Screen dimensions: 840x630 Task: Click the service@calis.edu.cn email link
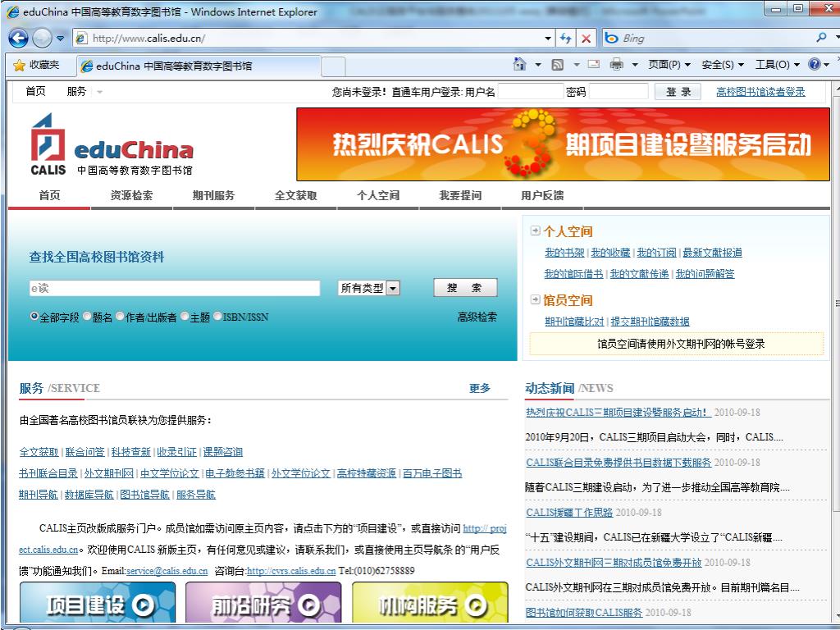(167, 571)
